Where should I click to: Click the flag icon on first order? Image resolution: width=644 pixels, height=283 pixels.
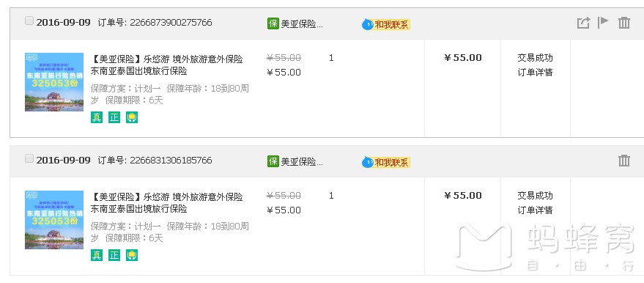click(603, 22)
